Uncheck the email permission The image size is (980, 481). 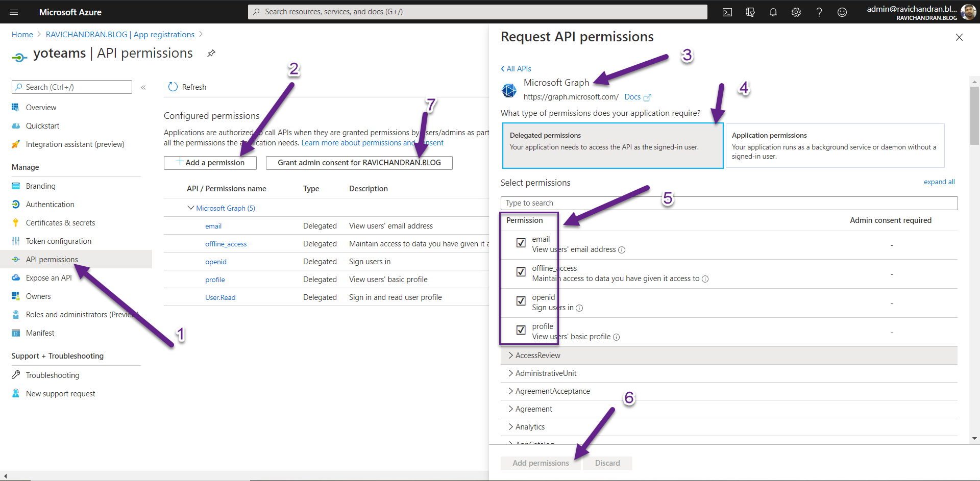[x=521, y=243]
